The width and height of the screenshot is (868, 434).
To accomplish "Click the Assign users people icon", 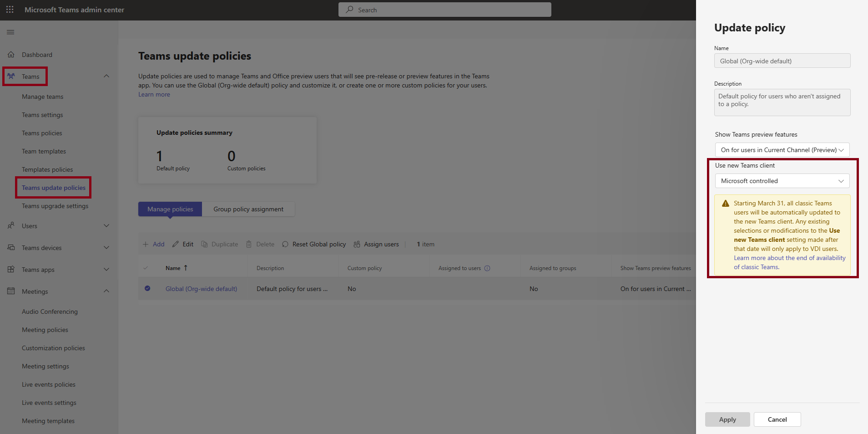I will (x=357, y=244).
